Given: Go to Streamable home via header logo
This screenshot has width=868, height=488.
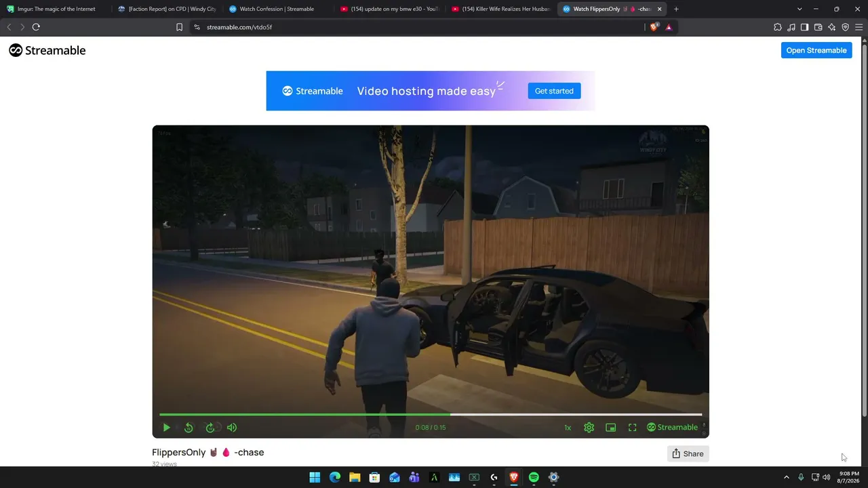Looking at the screenshot, I should 47,50.
